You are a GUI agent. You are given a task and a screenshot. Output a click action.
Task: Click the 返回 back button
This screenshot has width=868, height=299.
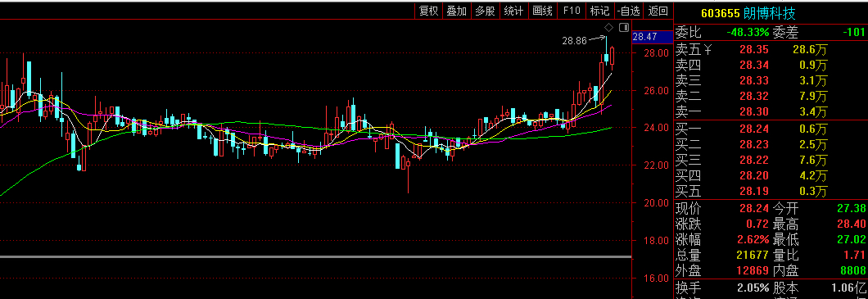(x=658, y=11)
